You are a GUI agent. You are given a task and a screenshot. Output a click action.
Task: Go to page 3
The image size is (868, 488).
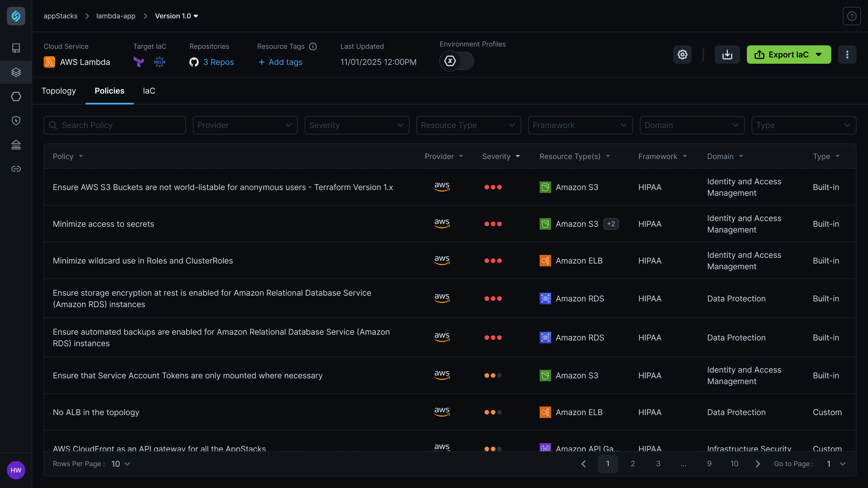(658, 464)
